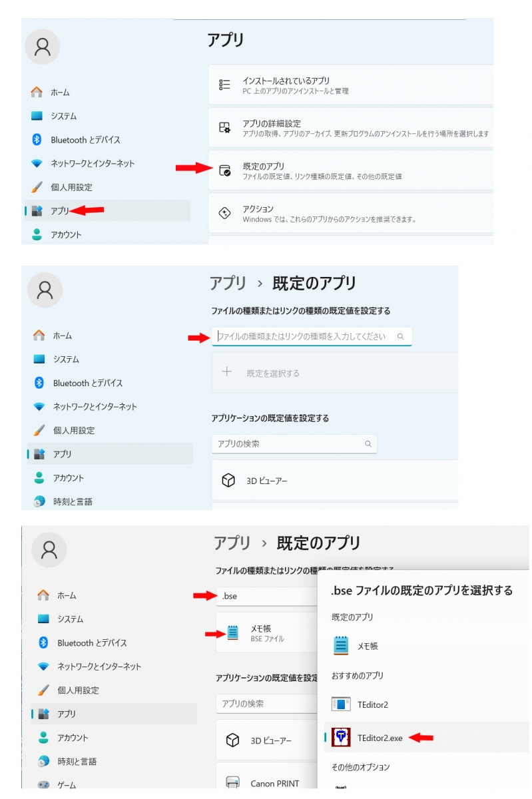This screenshot has width=532, height=799.
Task: Click the Canon PRINT printer icon
Action: [x=232, y=783]
